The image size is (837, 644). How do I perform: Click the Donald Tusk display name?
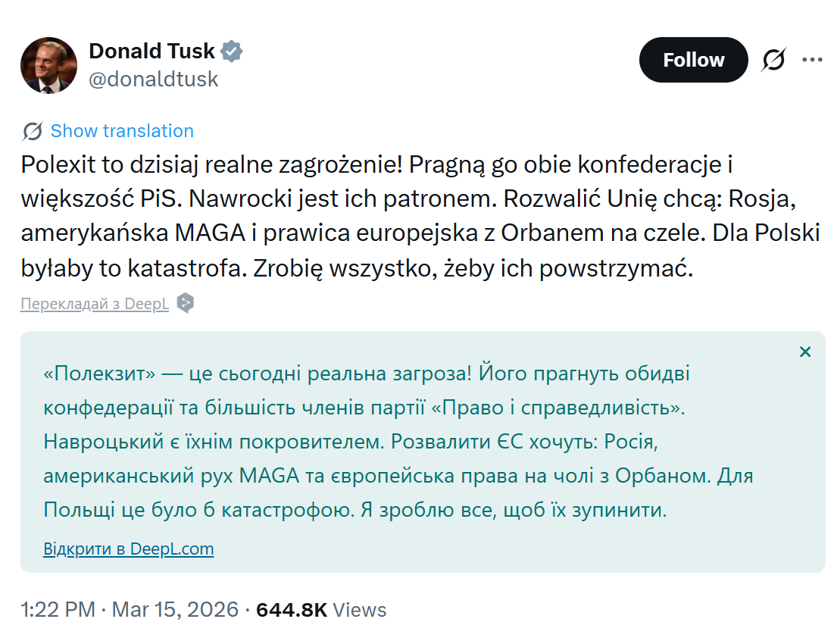click(151, 50)
